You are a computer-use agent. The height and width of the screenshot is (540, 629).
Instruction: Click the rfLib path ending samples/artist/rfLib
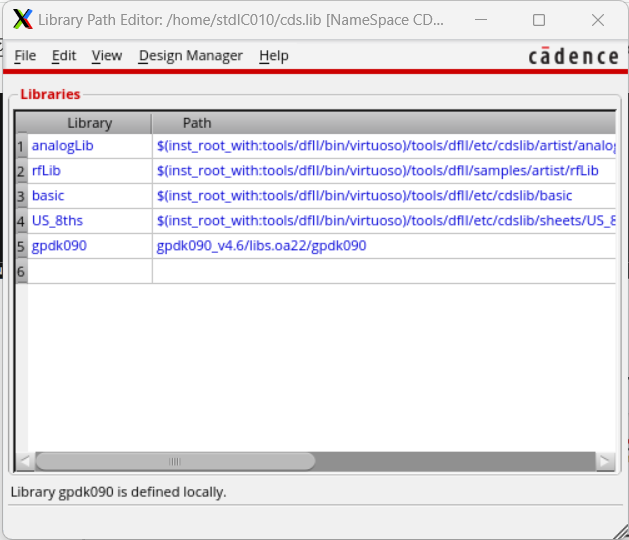point(384,171)
